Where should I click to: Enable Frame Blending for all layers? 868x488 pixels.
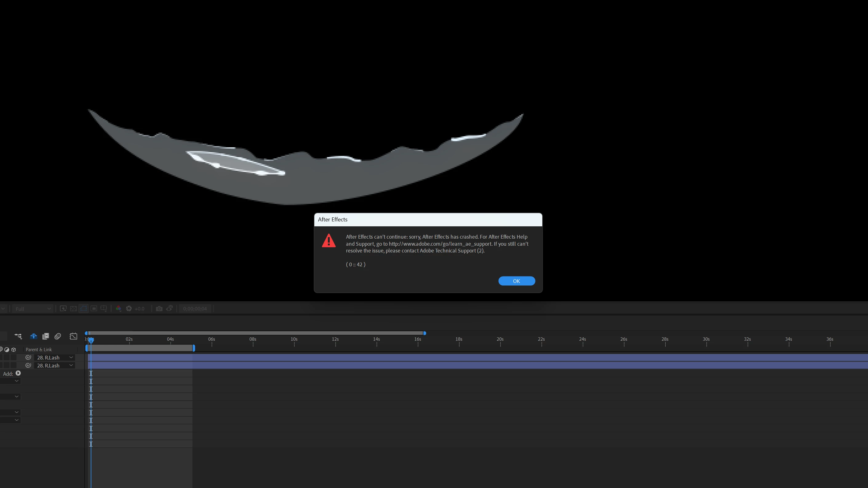[46, 336]
